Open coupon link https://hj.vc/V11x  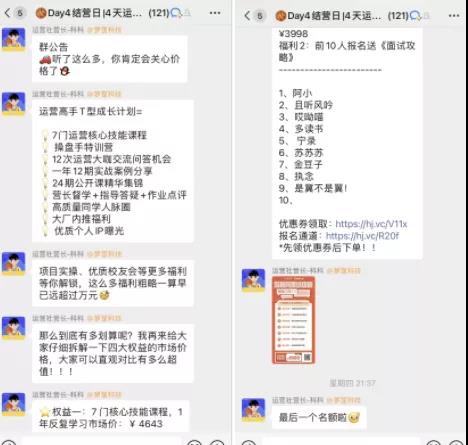(371, 224)
